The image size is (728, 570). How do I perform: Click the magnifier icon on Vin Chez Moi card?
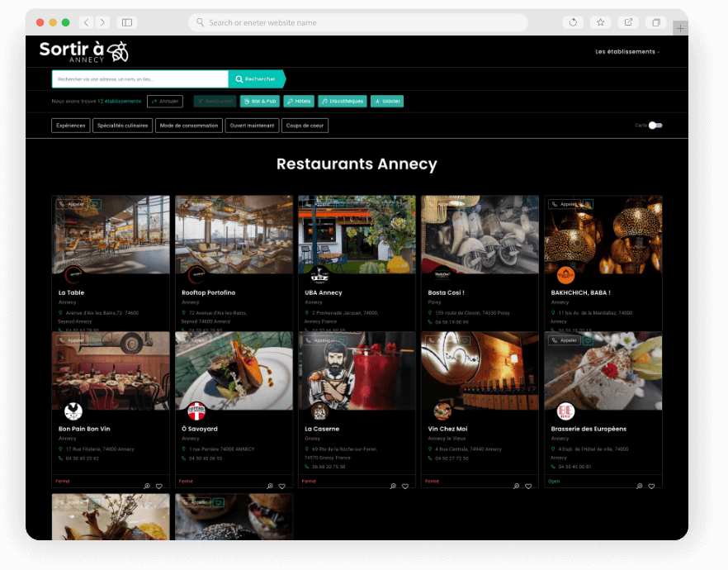[516, 486]
